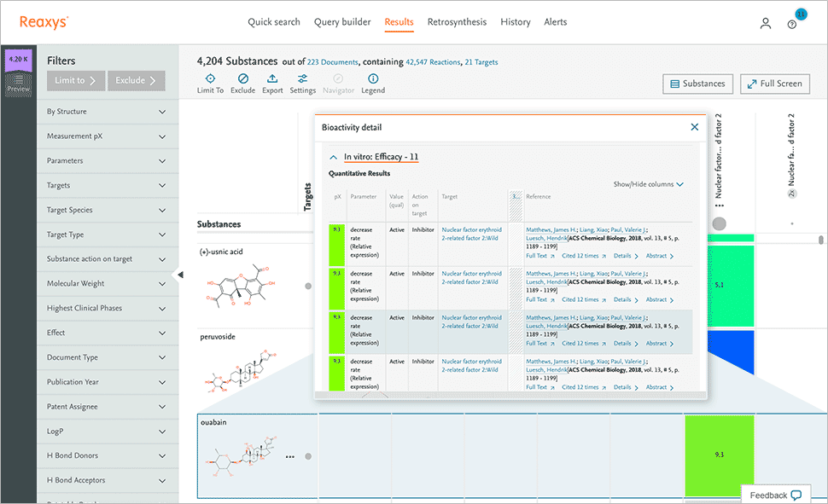828x504 pixels.
Task: Open the user account icon
Action: pos(766,24)
